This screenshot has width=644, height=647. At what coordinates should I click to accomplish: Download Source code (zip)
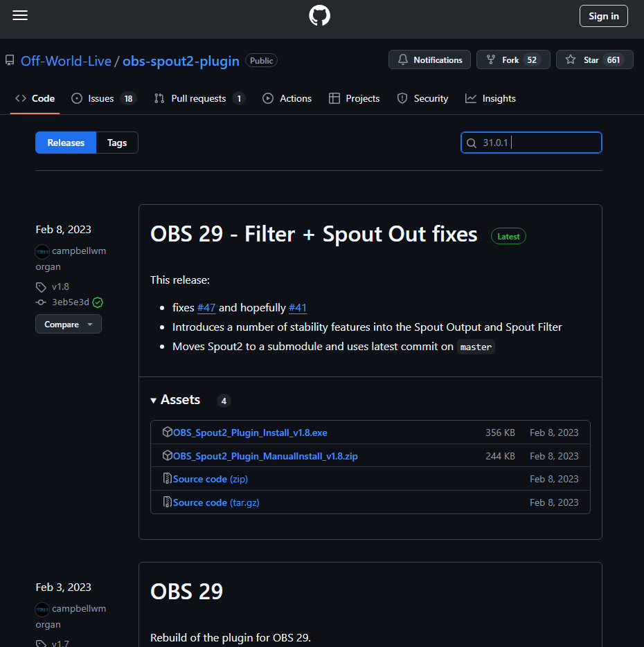click(x=210, y=479)
